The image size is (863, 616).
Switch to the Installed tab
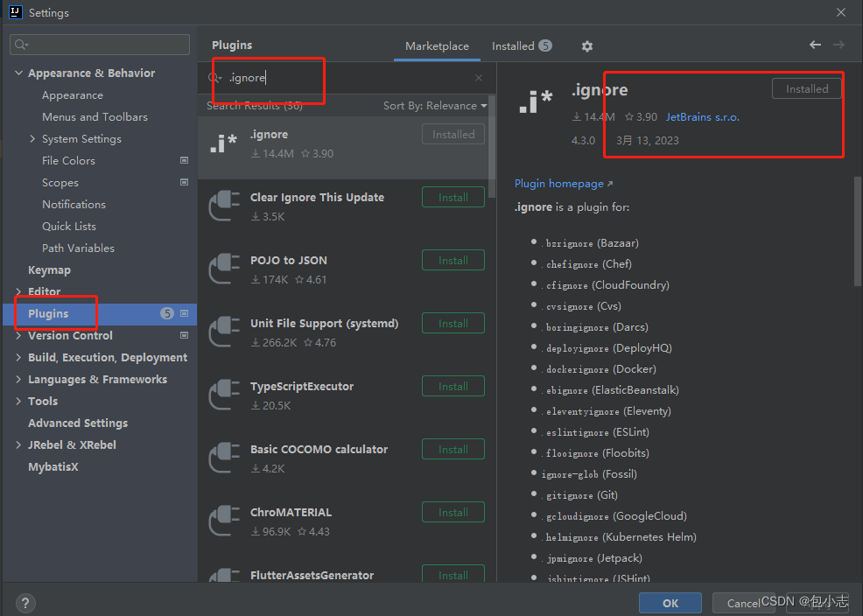[x=521, y=46]
